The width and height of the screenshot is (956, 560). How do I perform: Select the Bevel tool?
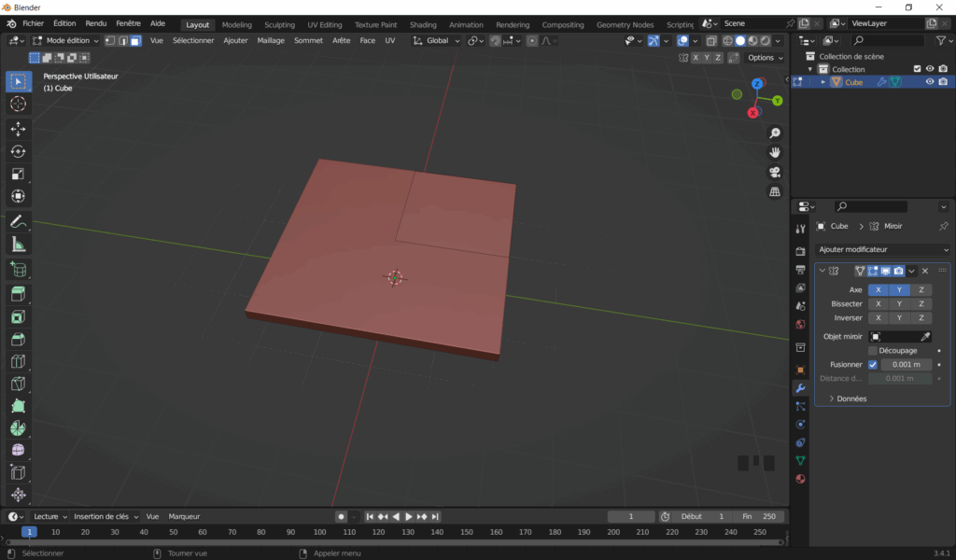click(x=19, y=340)
